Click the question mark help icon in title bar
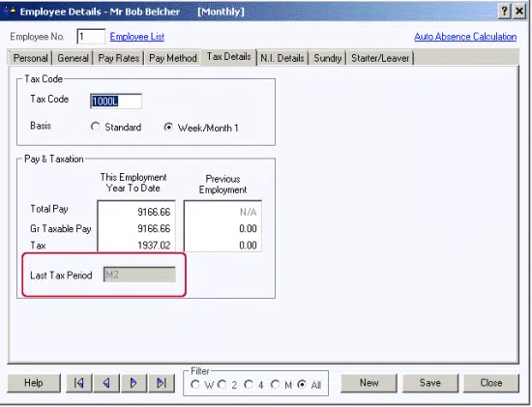Screen dimensions: 532x407 [505, 12]
